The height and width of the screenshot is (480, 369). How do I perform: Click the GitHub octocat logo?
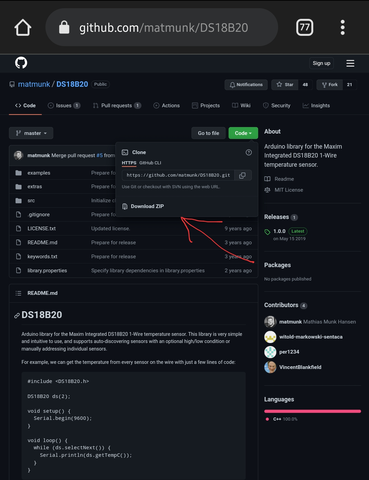point(21,63)
